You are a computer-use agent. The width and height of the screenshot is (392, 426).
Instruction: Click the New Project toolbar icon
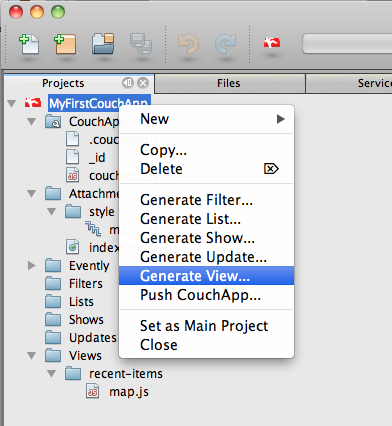tap(65, 44)
